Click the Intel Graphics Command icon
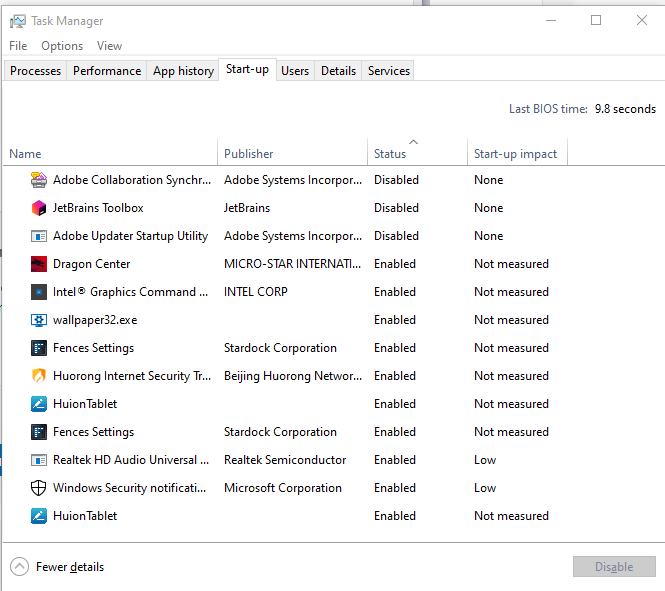The width and height of the screenshot is (665, 591). 39,292
